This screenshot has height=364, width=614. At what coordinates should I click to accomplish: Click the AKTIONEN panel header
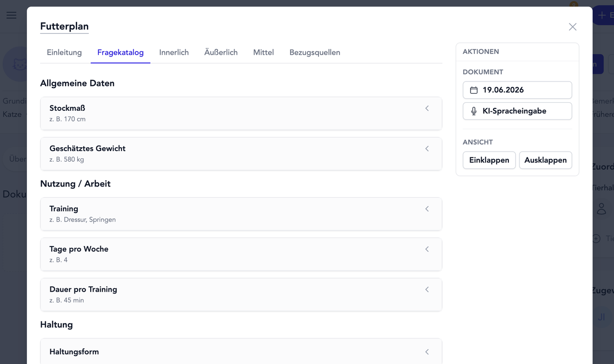(x=481, y=52)
